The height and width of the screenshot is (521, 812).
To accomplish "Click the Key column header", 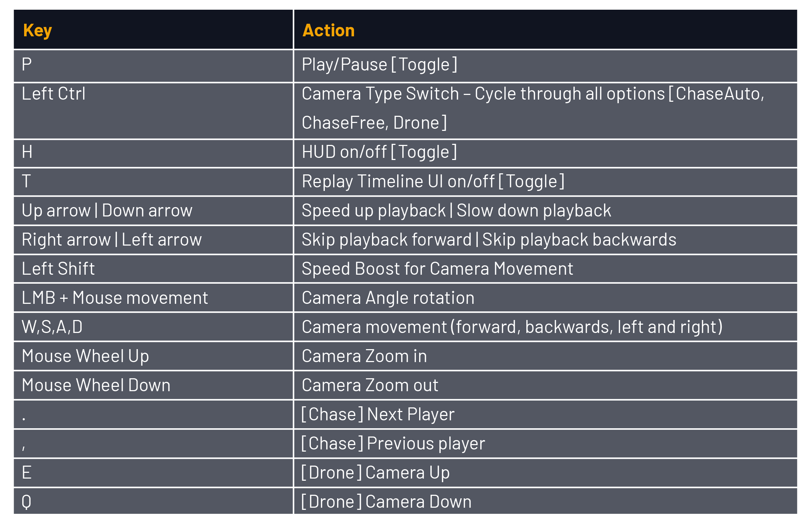I will [37, 30].
